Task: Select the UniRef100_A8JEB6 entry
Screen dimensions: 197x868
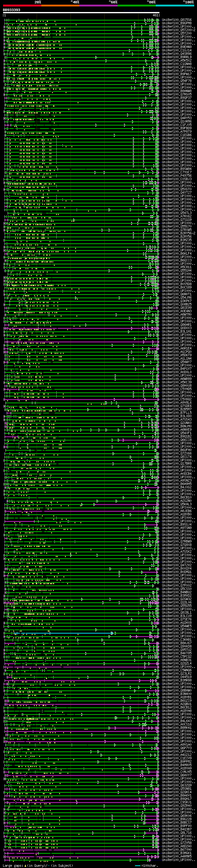Action: click(176, 511)
